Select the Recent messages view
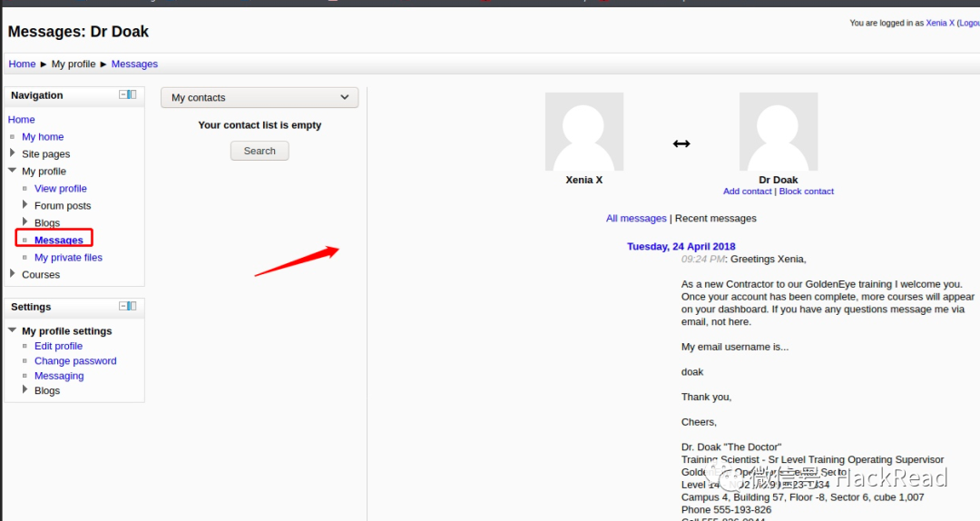 tap(716, 218)
